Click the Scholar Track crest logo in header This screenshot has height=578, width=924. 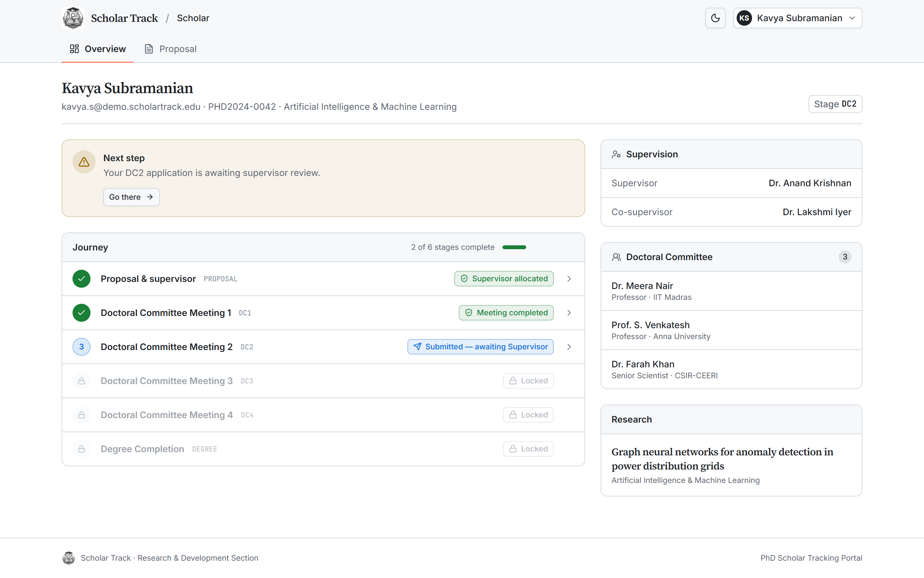[x=73, y=18]
